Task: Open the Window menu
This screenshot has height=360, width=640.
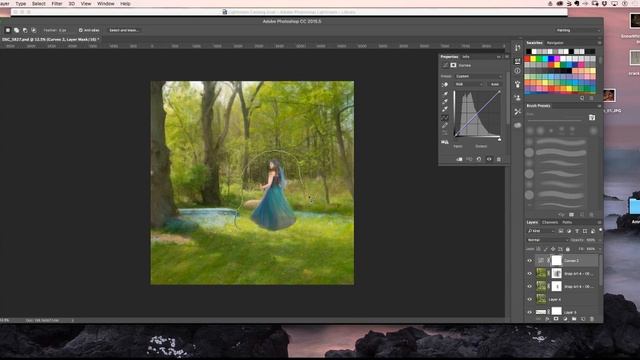Action: (106, 4)
